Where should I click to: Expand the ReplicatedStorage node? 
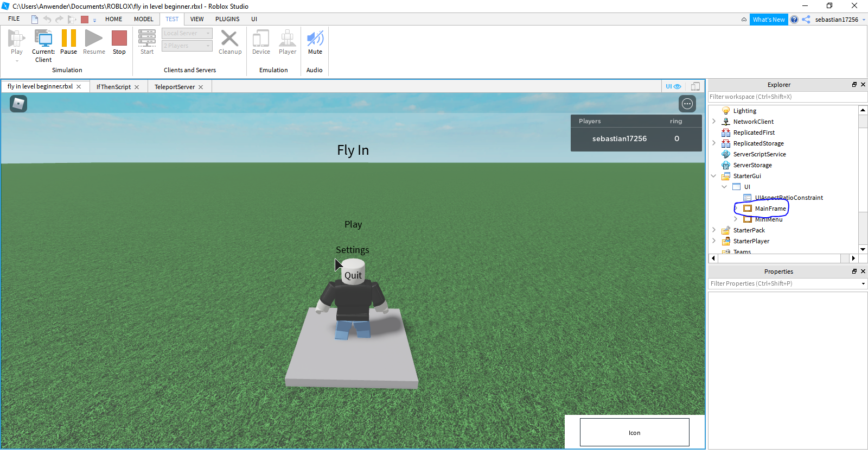coord(714,143)
